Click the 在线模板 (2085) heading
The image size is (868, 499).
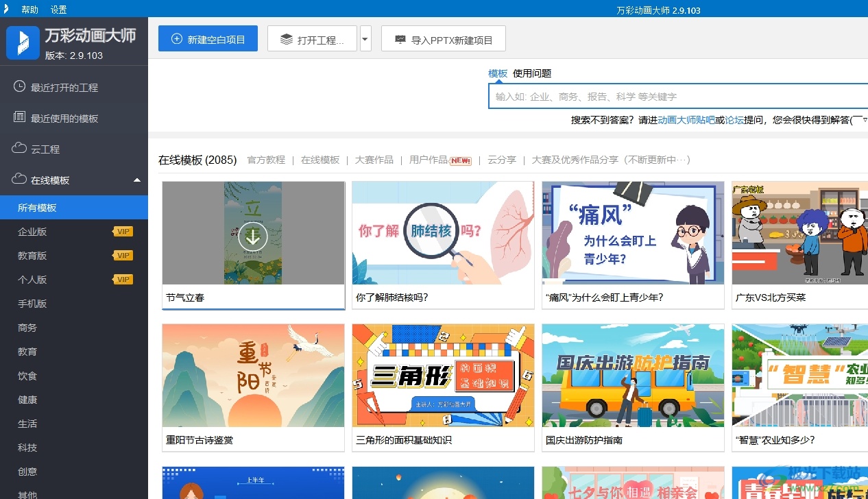click(x=197, y=160)
